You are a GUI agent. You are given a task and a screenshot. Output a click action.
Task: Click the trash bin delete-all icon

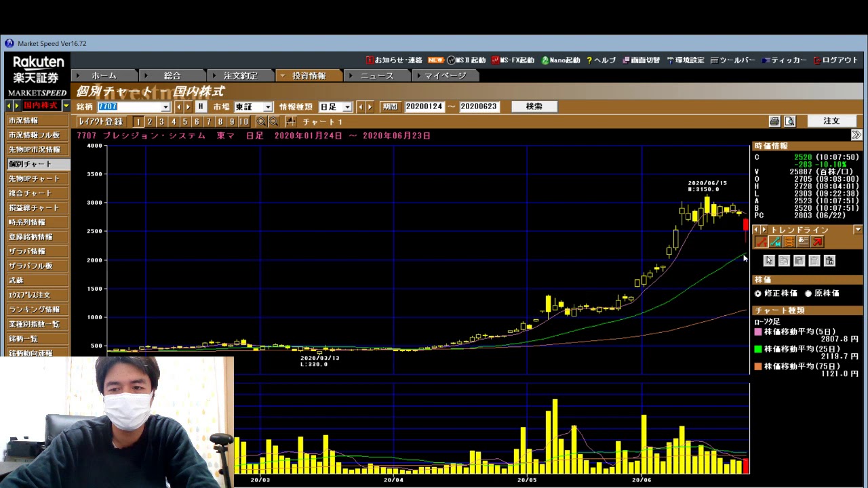coord(829,261)
